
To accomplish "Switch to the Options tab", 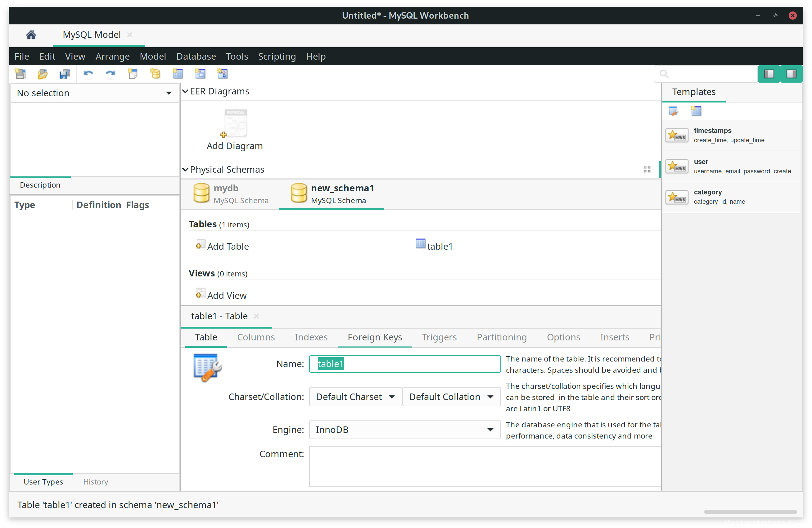I will (564, 337).
